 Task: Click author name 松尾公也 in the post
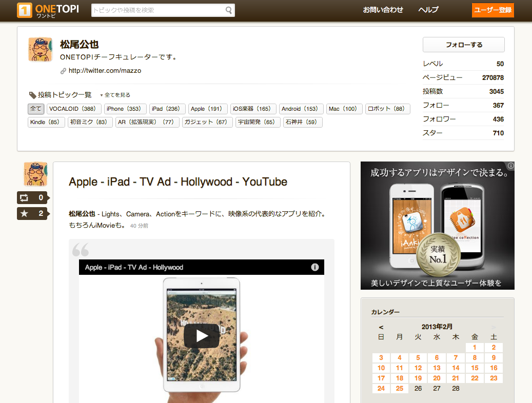(x=82, y=214)
